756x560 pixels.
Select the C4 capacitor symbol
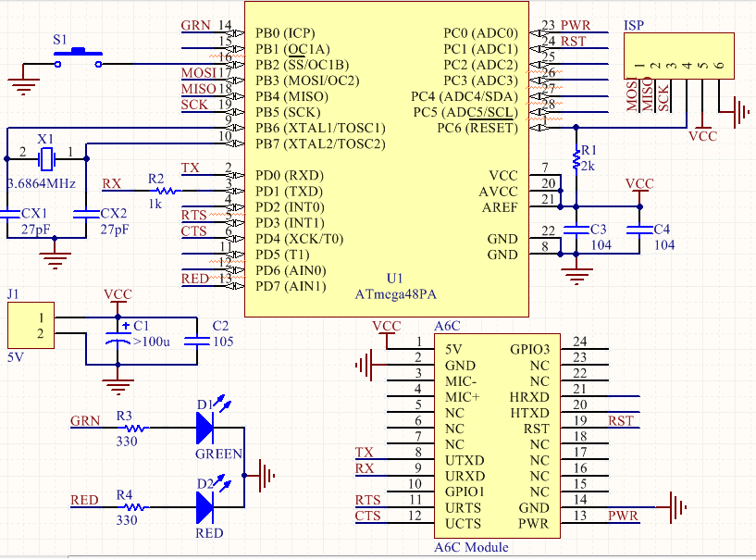coord(639,230)
